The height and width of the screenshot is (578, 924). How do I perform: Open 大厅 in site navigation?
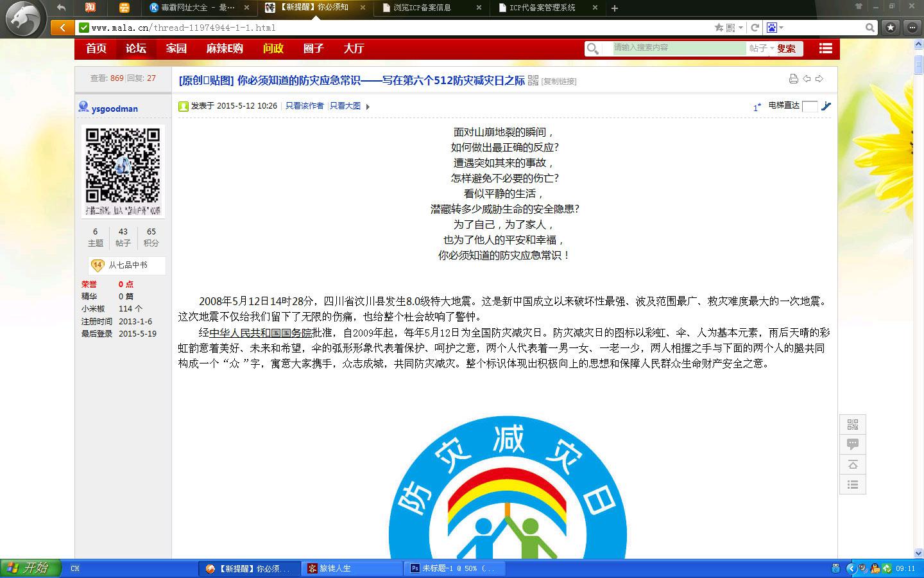click(354, 48)
